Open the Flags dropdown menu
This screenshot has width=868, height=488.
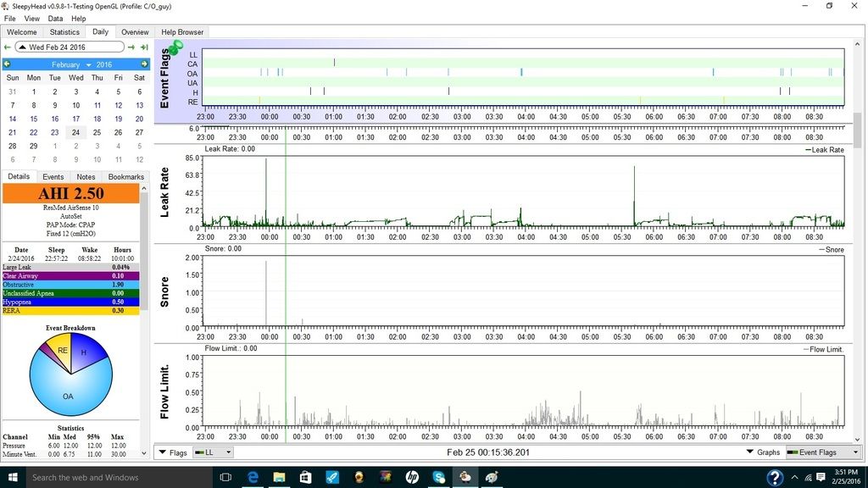pos(173,452)
